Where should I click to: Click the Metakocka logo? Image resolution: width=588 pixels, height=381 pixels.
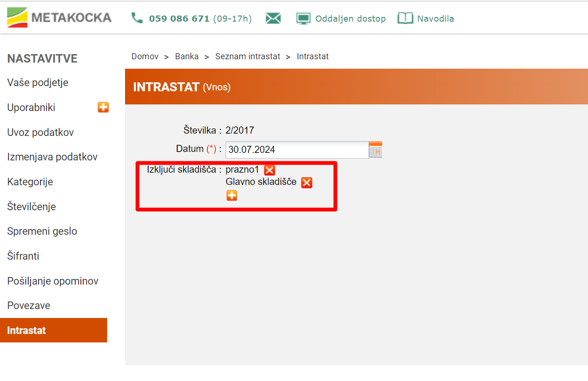point(59,18)
